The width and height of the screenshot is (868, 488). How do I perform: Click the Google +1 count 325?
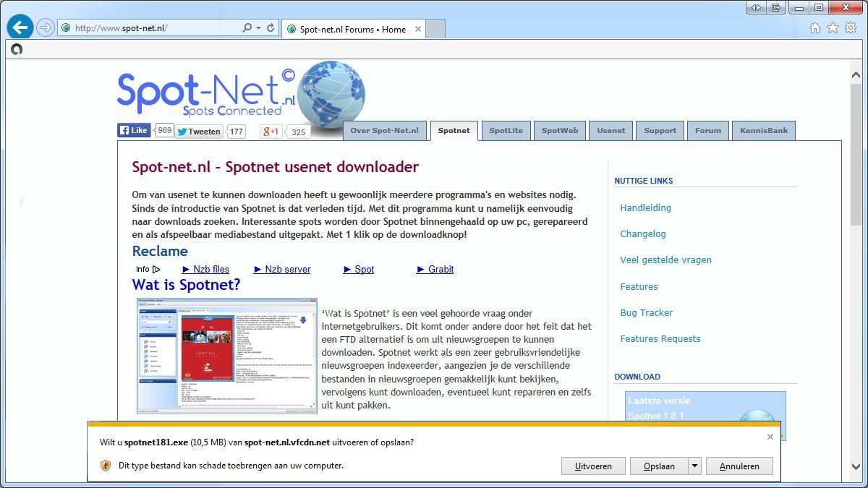(298, 132)
